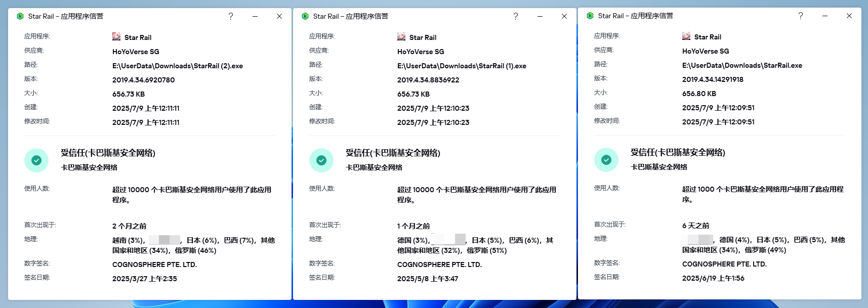Image resolution: width=868 pixels, height=308 pixels.
Task: Click Kaspersky logo in the StarRail.exe window title
Action: point(590,16)
